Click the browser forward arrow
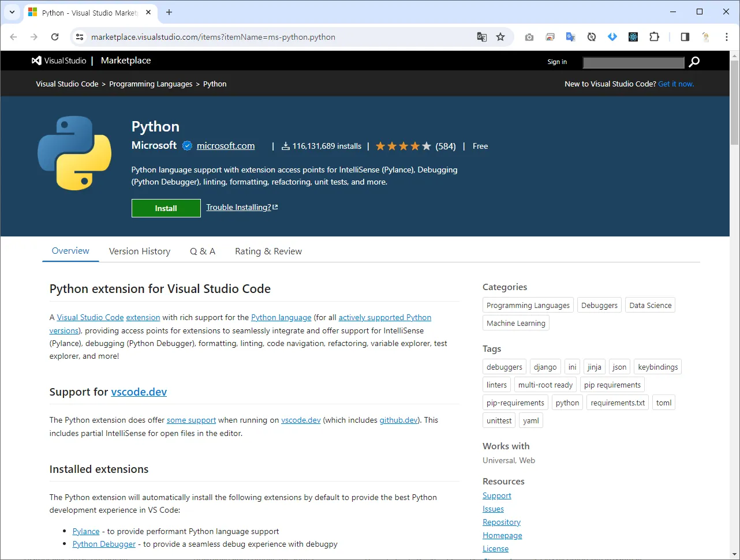The width and height of the screenshot is (740, 560). point(34,37)
